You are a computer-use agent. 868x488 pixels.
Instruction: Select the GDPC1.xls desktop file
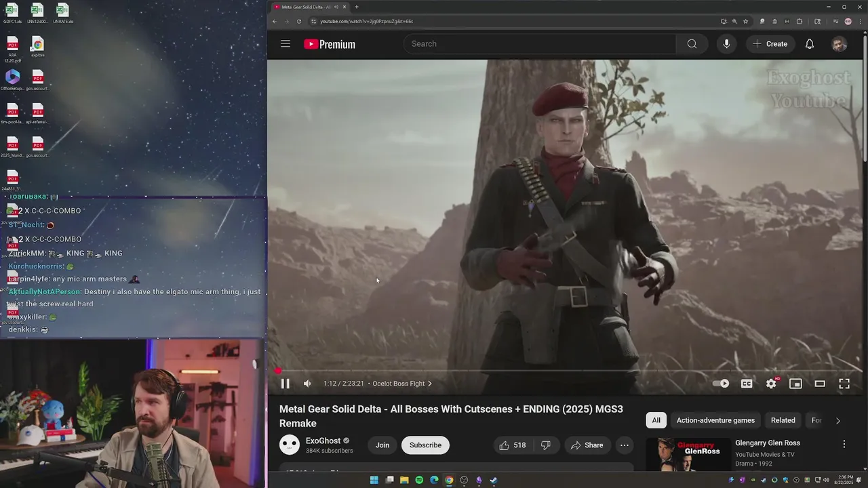[12, 14]
